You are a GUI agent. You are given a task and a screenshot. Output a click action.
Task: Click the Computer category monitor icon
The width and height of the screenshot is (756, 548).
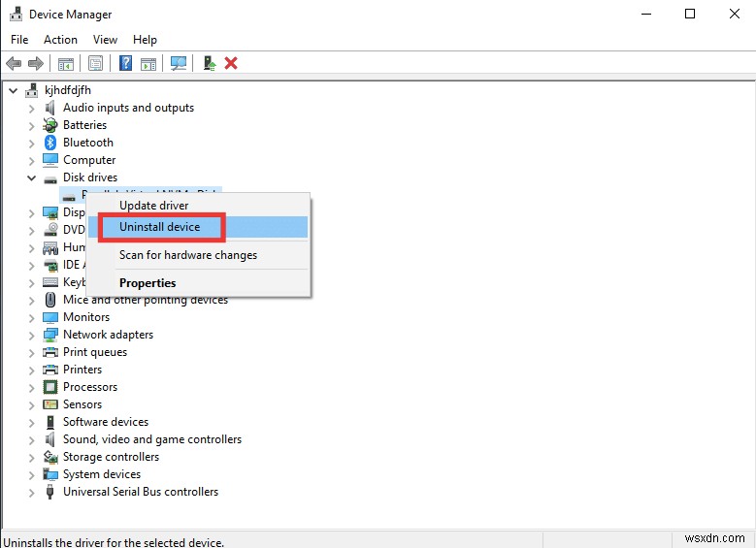click(x=50, y=159)
